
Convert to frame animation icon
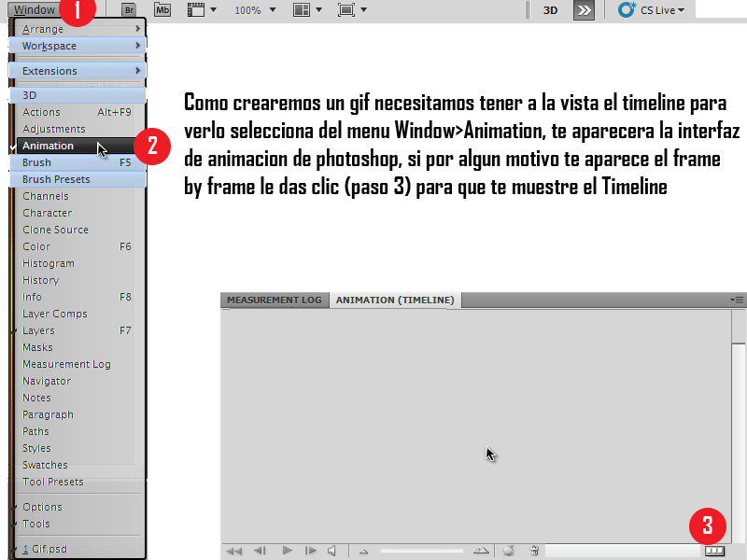pos(714,551)
